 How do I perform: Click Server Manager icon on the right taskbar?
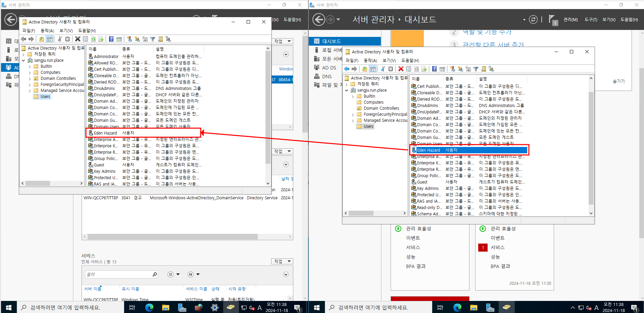pos(490,307)
